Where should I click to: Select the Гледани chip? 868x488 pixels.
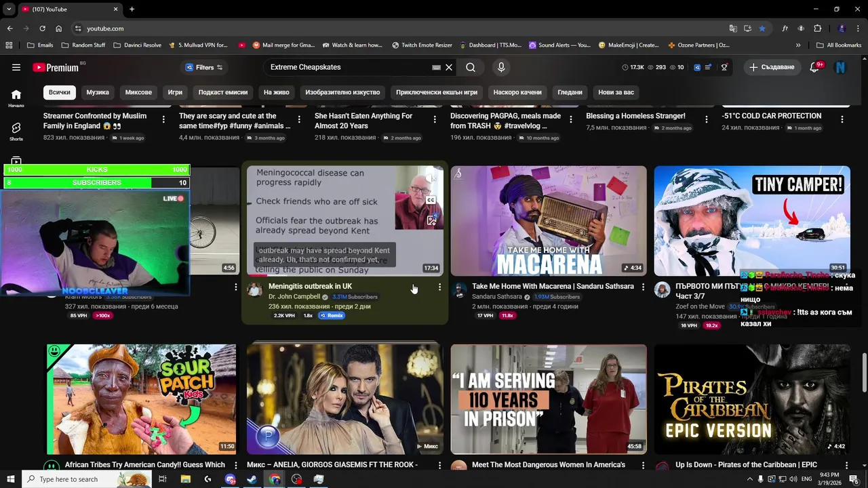[x=570, y=92]
